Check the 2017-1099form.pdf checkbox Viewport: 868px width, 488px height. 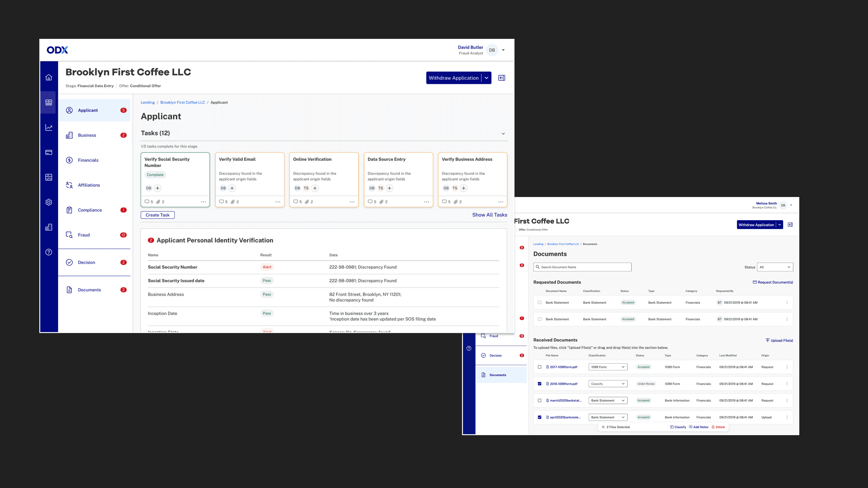click(539, 367)
